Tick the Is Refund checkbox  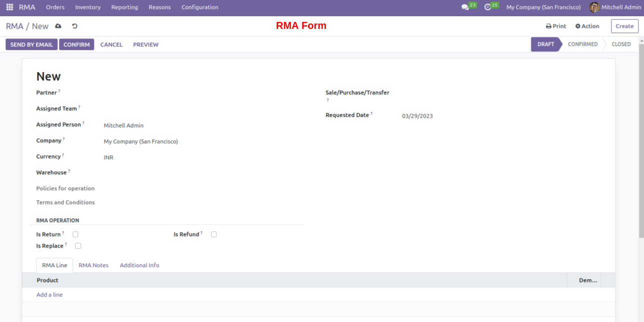pyautogui.click(x=214, y=234)
